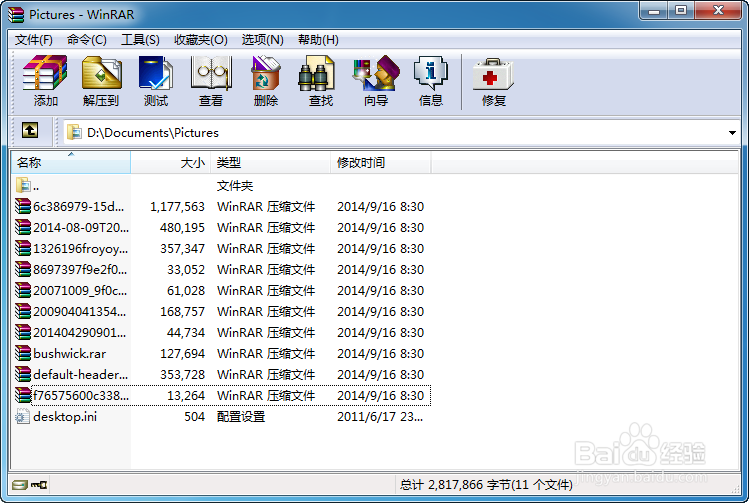Click the parent folder '..' icon

coord(23,185)
